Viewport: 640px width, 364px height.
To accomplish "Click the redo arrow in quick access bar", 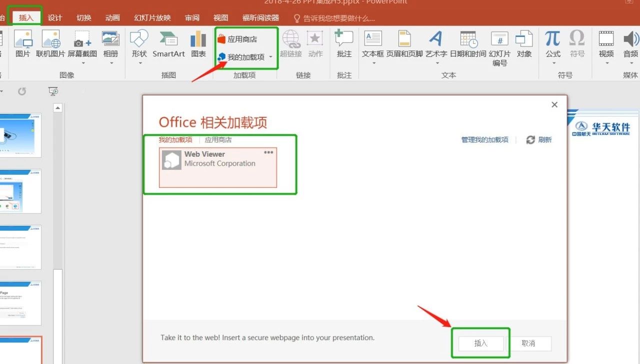I will click(x=22, y=91).
